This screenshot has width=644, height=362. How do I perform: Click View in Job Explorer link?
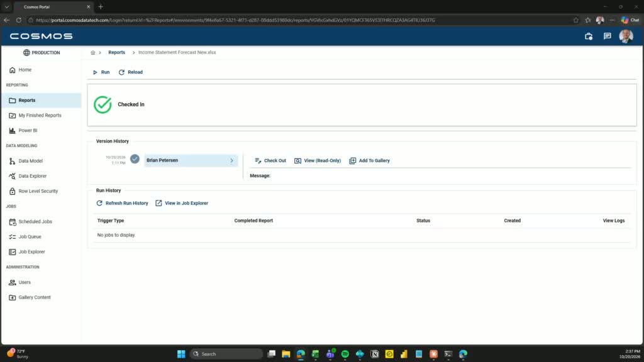coord(182,203)
